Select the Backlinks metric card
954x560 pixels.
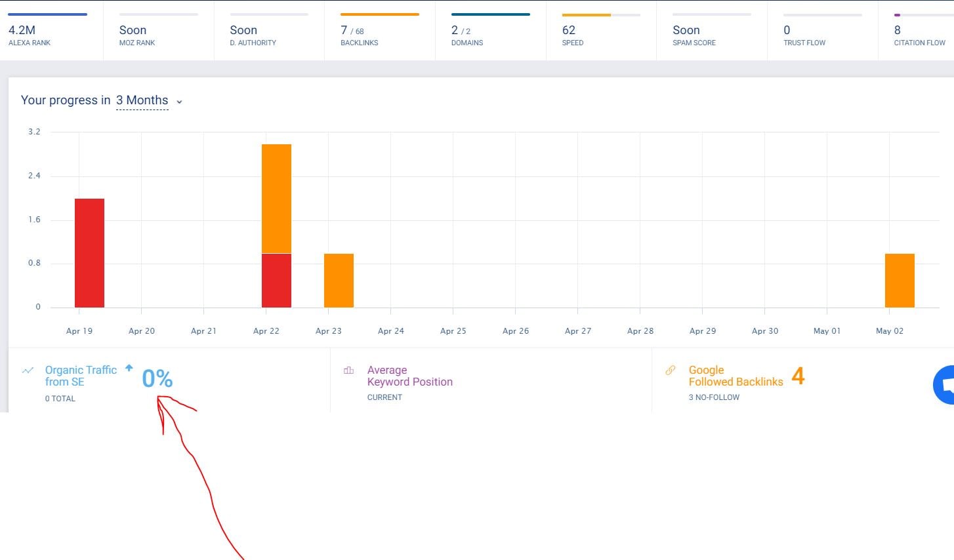click(379, 31)
